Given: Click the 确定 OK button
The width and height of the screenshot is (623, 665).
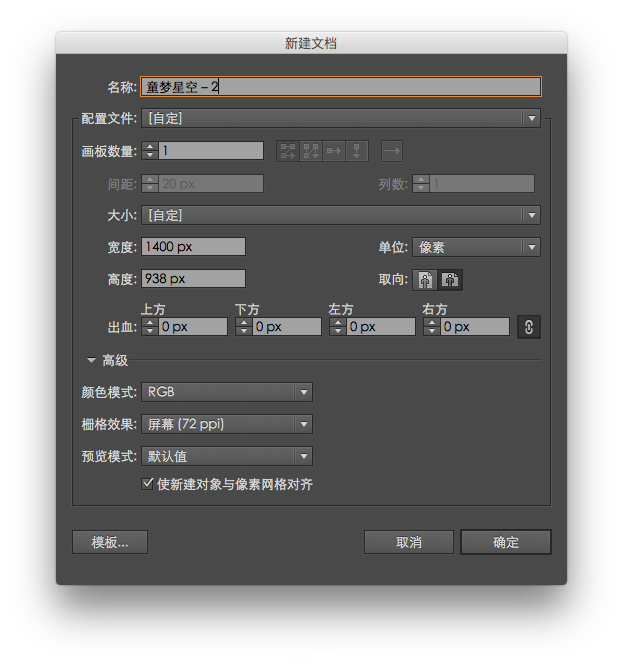Looking at the screenshot, I should tap(506, 542).
